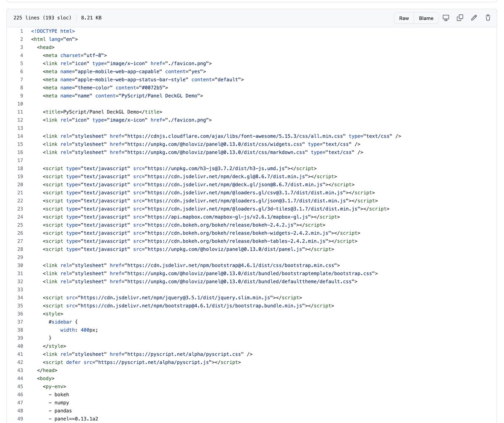Viewport: 504px width, 423px height.
Task: Click the bokeh-widgets-2.4.2.min.js script line
Action: click(202, 233)
